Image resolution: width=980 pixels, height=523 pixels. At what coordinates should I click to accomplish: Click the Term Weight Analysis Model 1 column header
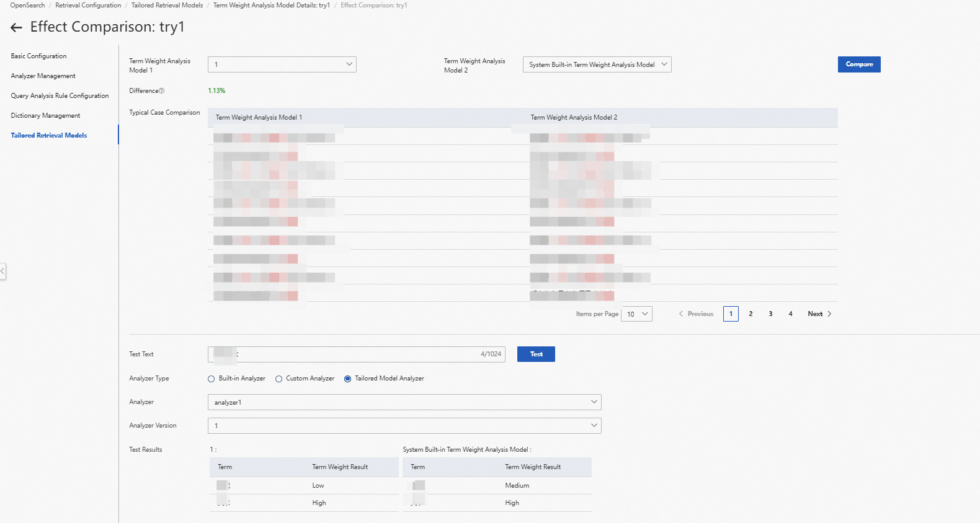(259, 118)
